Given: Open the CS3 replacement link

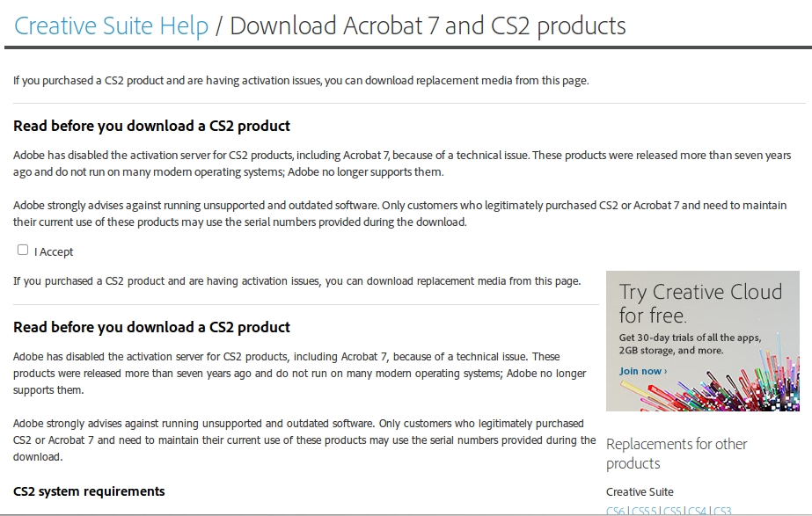Looking at the screenshot, I should [722, 511].
